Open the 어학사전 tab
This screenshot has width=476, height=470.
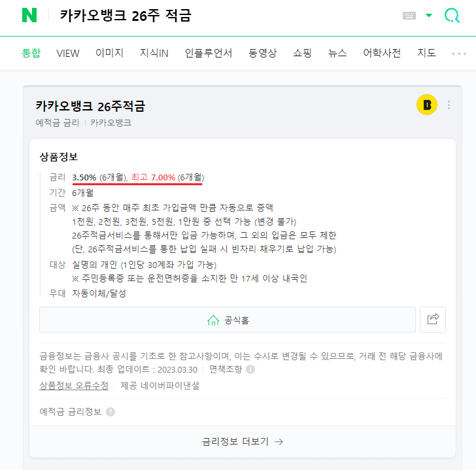pyautogui.click(x=382, y=53)
